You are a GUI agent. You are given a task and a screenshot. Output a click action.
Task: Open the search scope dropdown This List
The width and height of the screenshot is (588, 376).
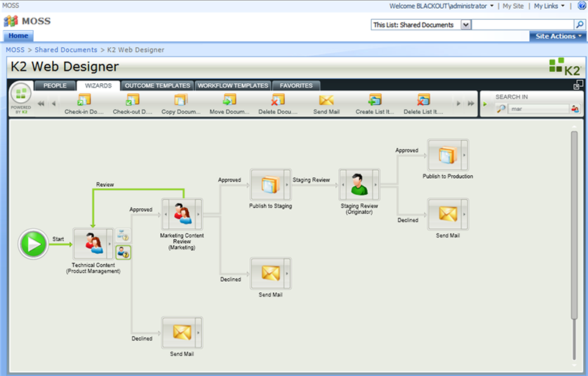(466, 25)
